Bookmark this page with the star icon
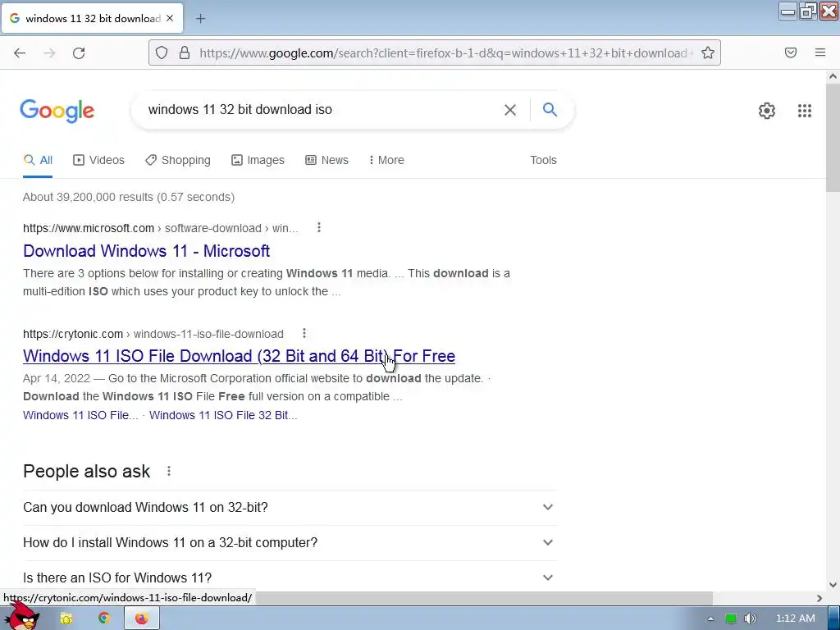The width and height of the screenshot is (840, 630). (708, 52)
